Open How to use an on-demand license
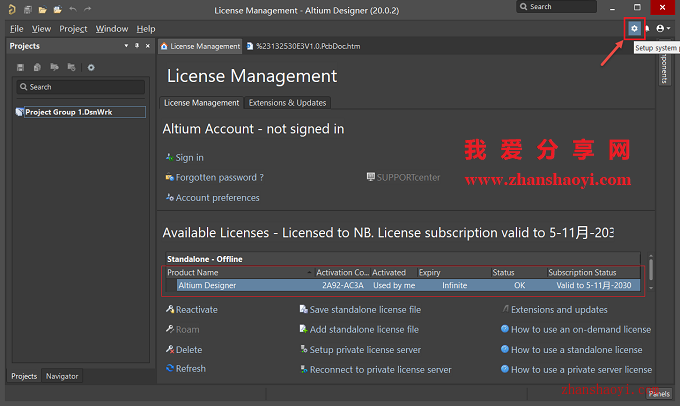 point(576,330)
